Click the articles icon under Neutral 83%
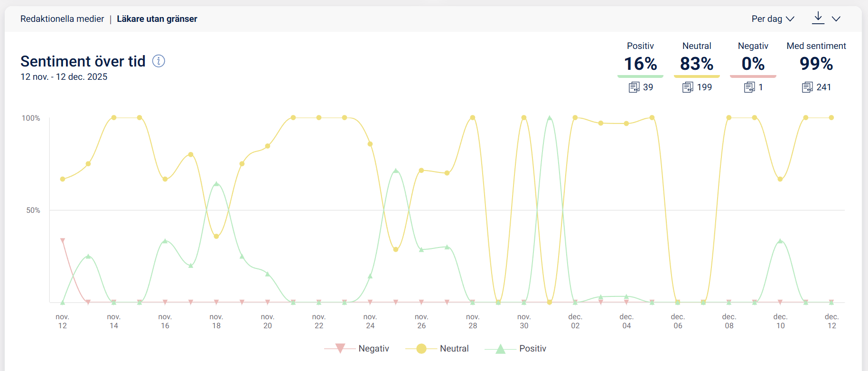 coord(688,87)
